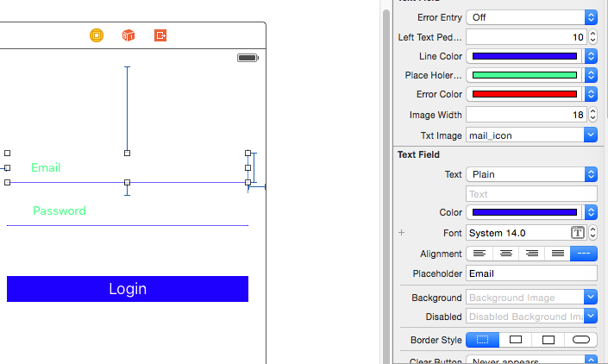Open the text Color dropdown arrow

point(591,212)
